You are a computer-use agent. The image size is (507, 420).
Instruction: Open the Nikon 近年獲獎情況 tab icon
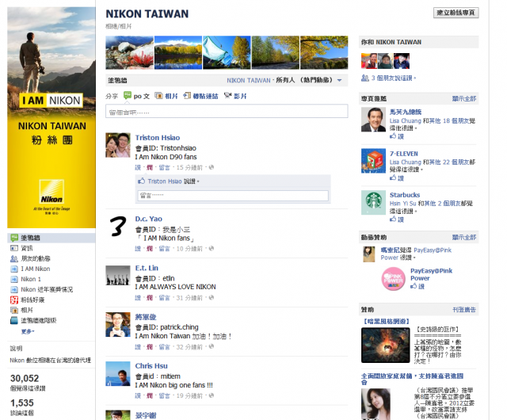click(x=14, y=289)
